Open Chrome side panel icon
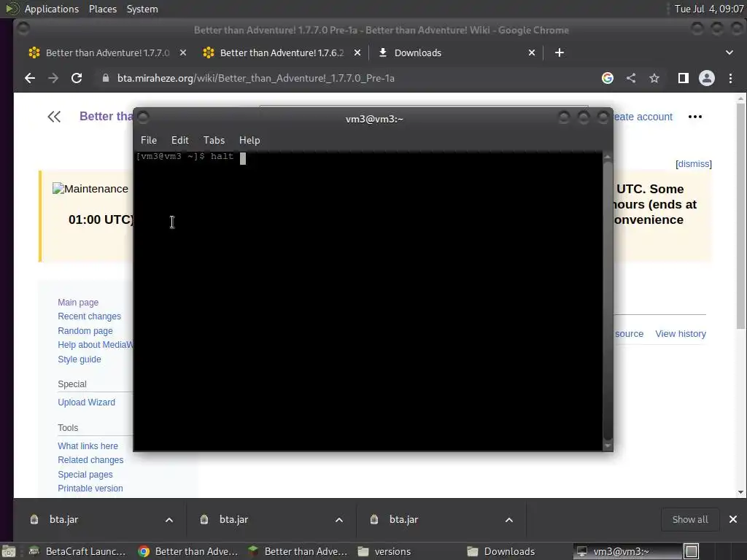 [683, 78]
